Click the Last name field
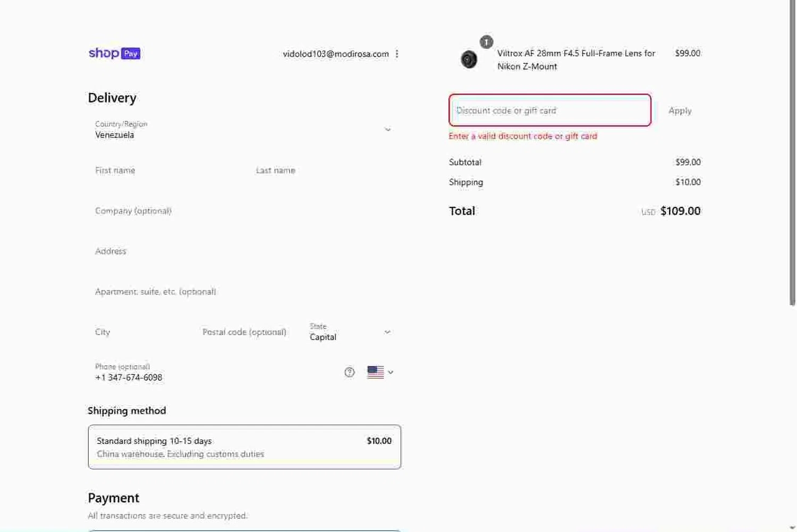The image size is (797, 532). coord(325,170)
